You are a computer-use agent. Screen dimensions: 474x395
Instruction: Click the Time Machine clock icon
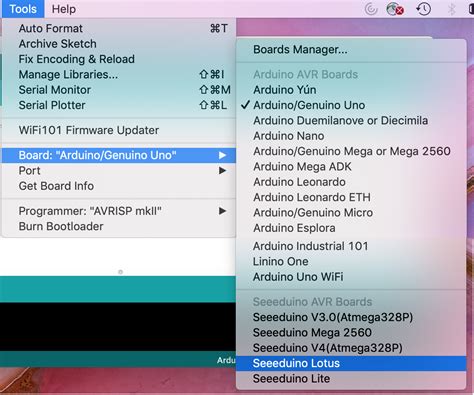[x=423, y=9]
